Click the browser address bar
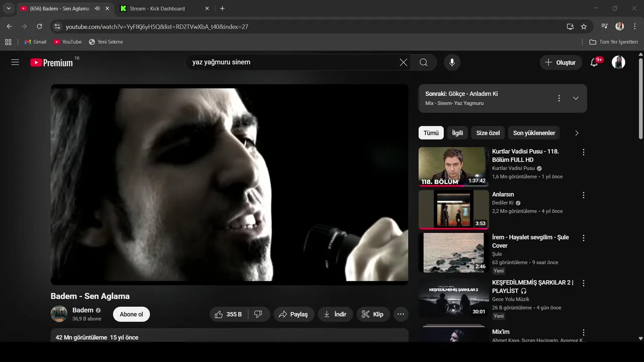 [x=312, y=27]
